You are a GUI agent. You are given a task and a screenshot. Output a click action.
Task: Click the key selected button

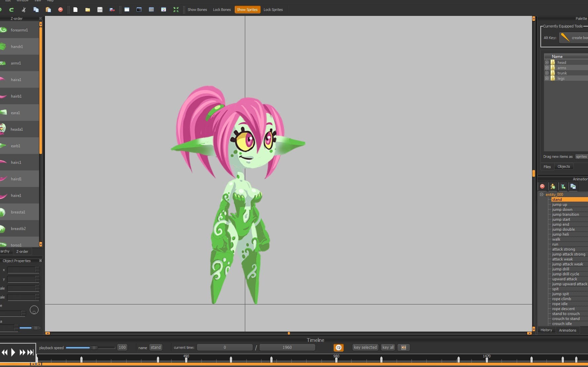click(365, 347)
